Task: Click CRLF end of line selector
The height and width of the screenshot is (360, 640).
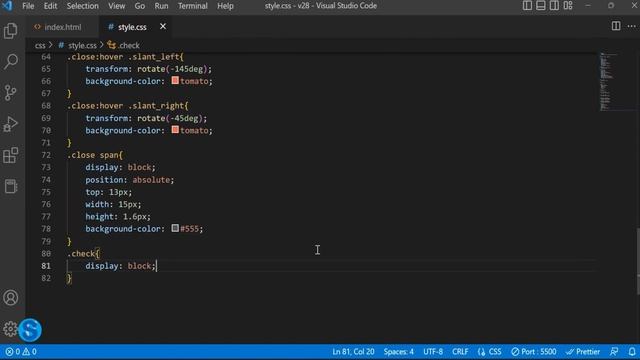Action: 460,351
